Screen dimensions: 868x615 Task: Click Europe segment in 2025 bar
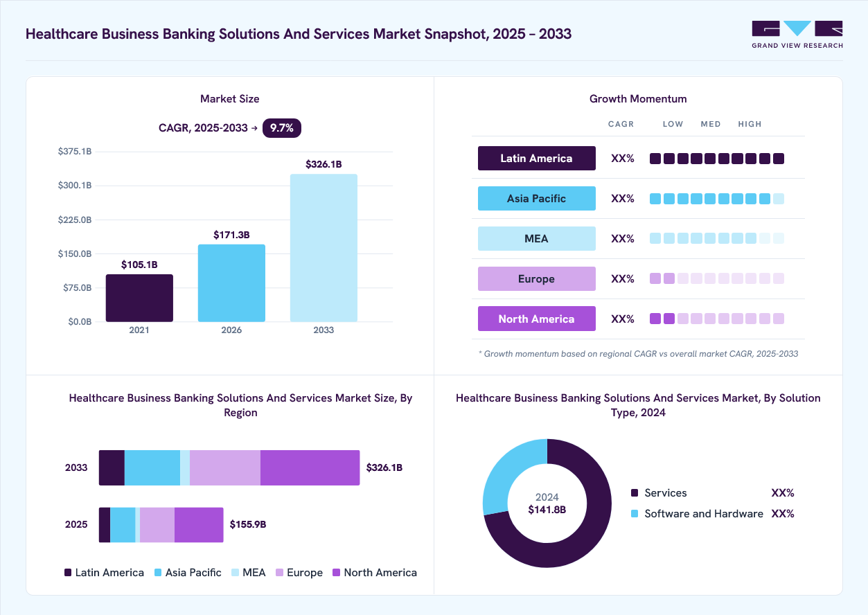pos(157,524)
